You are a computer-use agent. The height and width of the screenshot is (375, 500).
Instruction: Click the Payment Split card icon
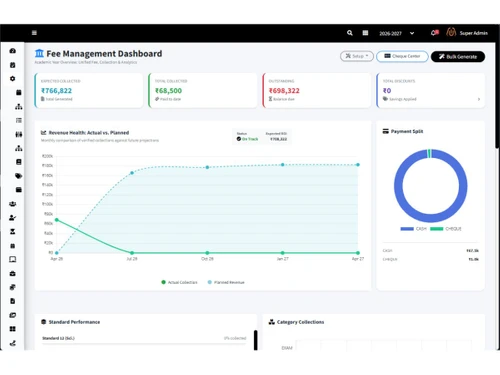[x=385, y=131]
